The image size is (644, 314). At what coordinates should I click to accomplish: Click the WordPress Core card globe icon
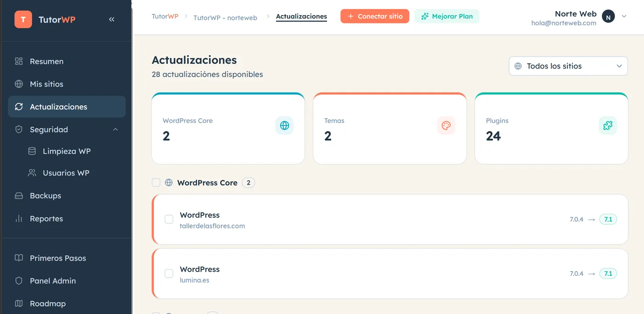284,126
